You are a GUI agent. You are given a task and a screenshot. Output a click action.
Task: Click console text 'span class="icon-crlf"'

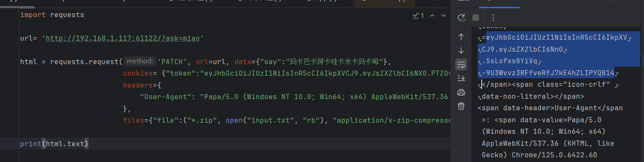[563, 85]
